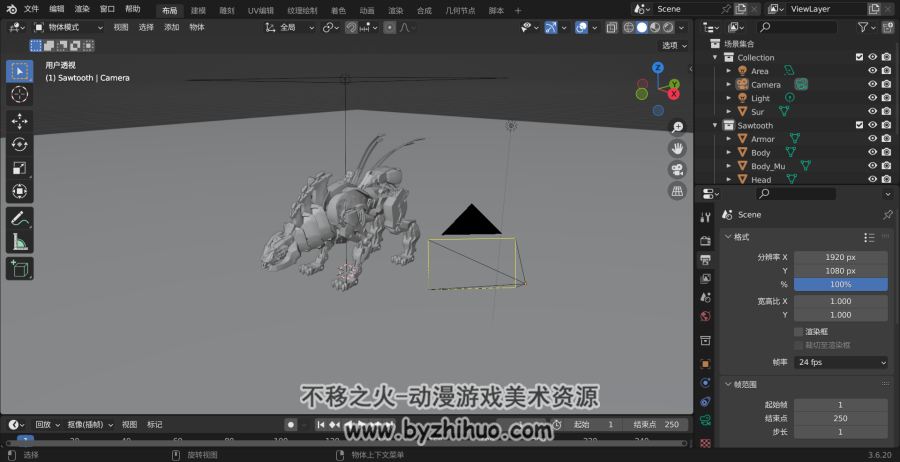Open the 物体模式 mode dropdown
The height and width of the screenshot is (462, 900).
[x=68, y=27]
